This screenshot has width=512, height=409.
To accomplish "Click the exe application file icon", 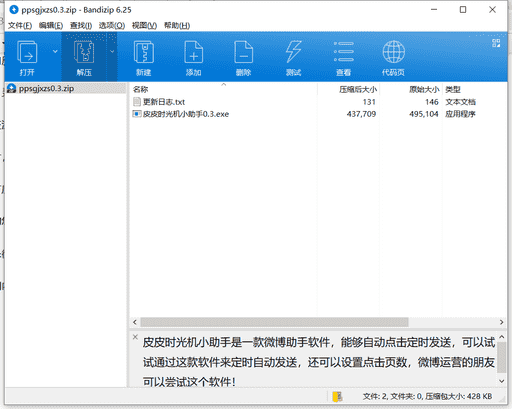I will point(137,114).
